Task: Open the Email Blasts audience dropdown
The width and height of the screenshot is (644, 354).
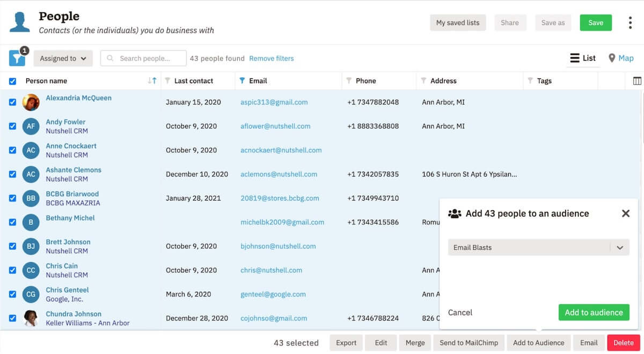Action: pyautogui.click(x=538, y=247)
